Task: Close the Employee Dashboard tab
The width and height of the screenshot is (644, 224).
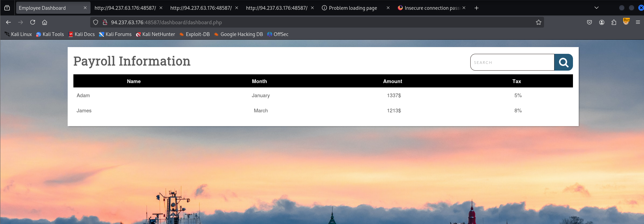Action: 85,8
